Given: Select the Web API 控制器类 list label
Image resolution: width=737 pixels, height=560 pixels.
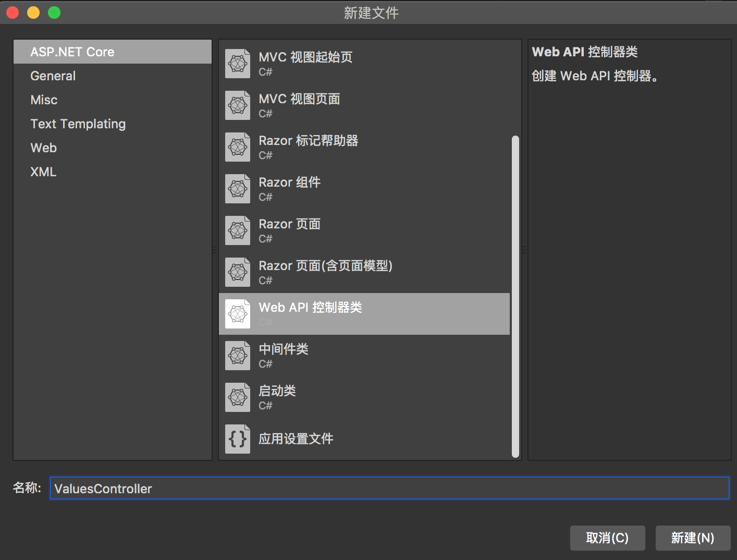Looking at the screenshot, I should 310,307.
